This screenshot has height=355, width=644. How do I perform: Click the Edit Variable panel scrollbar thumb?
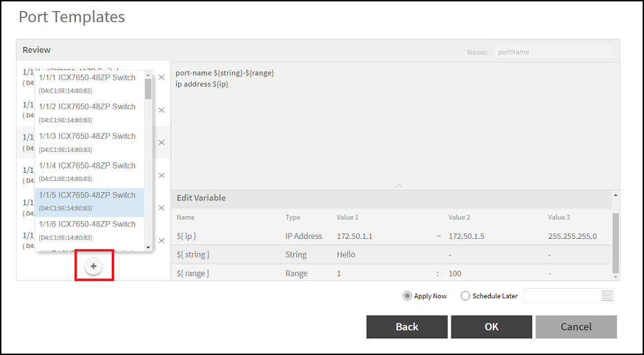[x=615, y=243]
